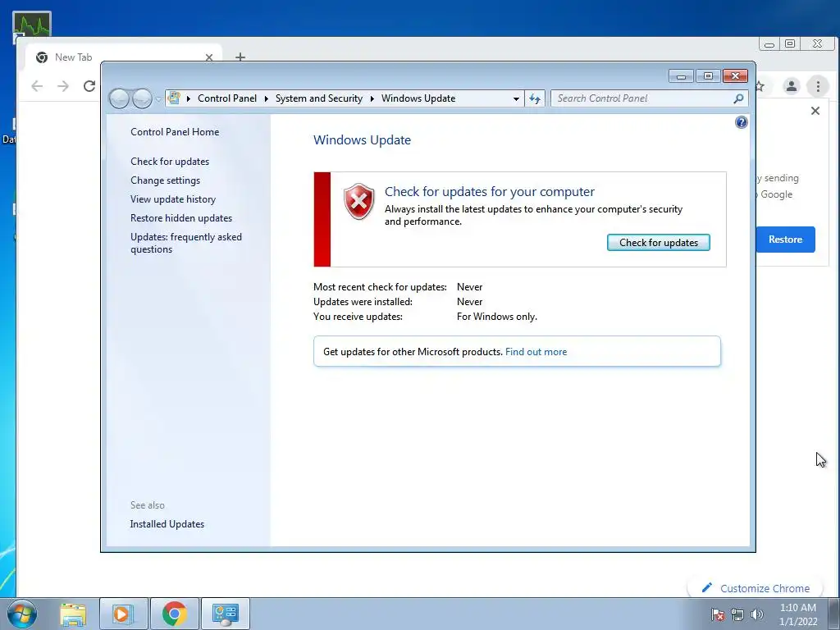The image size is (840, 630).
Task: Open a new tab in Chrome
Action: click(x=240, y=57)
